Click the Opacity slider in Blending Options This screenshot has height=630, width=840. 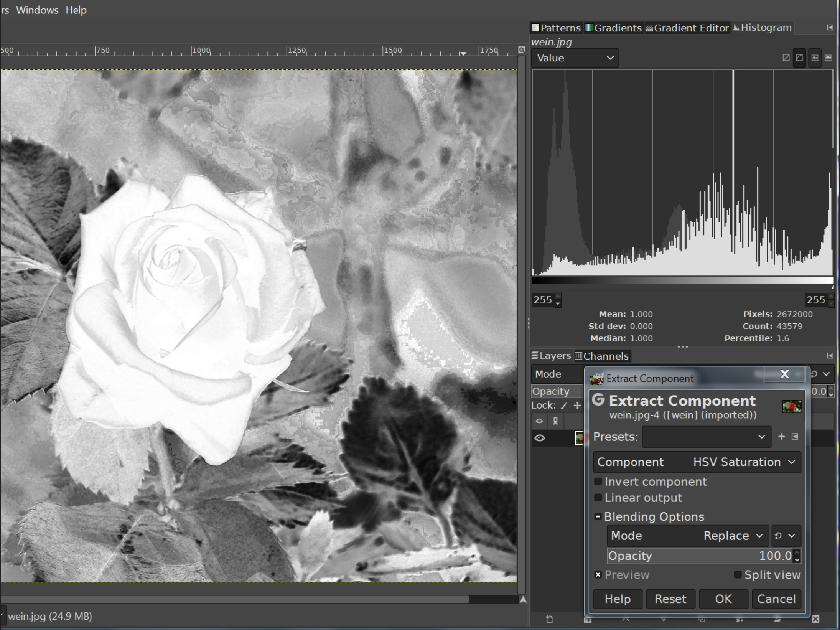(700, 556)
